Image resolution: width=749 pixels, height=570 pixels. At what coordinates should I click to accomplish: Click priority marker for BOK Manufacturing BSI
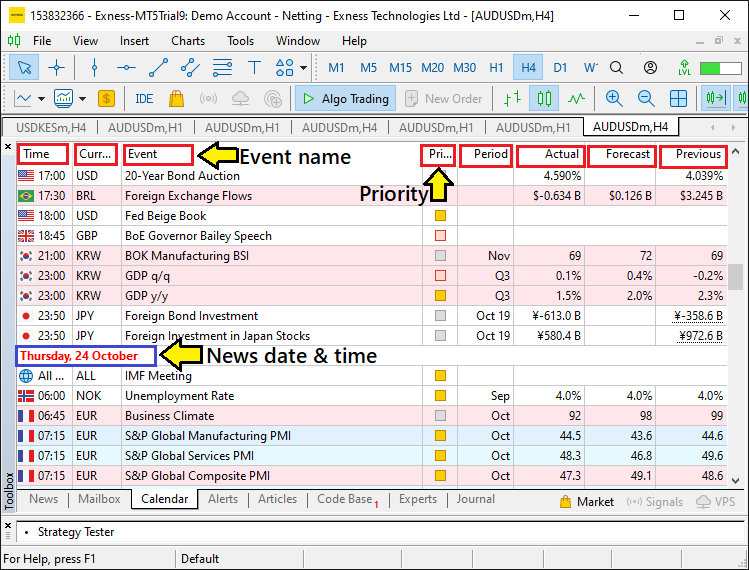(440, 256)
